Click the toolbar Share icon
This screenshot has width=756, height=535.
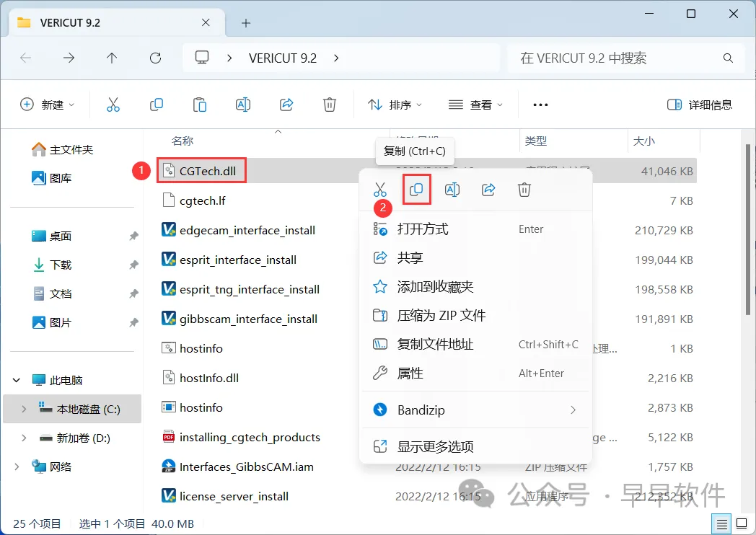(286, 105)
